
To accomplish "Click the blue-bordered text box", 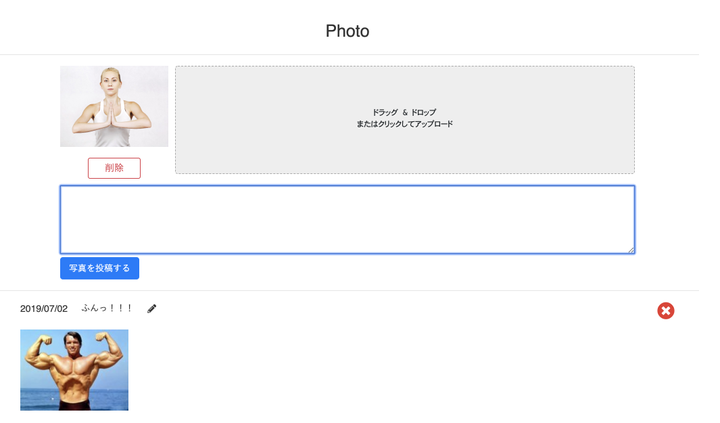I will tap(348, 220).
